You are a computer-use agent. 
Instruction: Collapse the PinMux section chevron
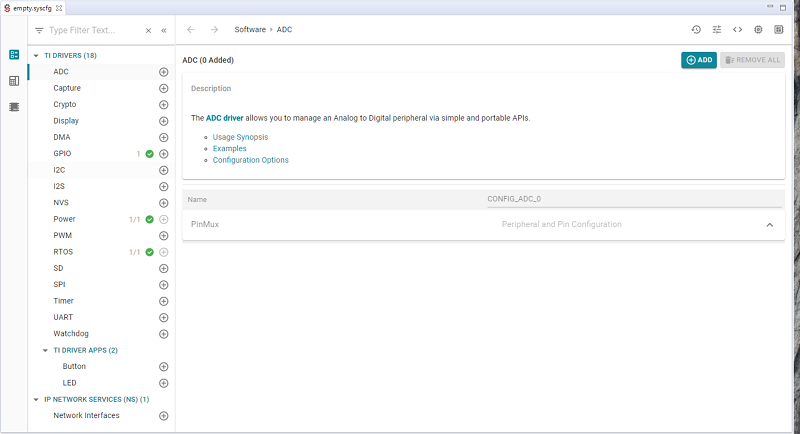769,225
